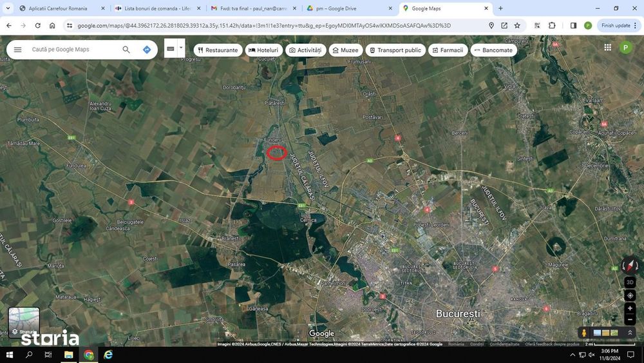The image size is (644, 363).
Task: Close the pm - Google Drive tab
Action: click(390, 8)
